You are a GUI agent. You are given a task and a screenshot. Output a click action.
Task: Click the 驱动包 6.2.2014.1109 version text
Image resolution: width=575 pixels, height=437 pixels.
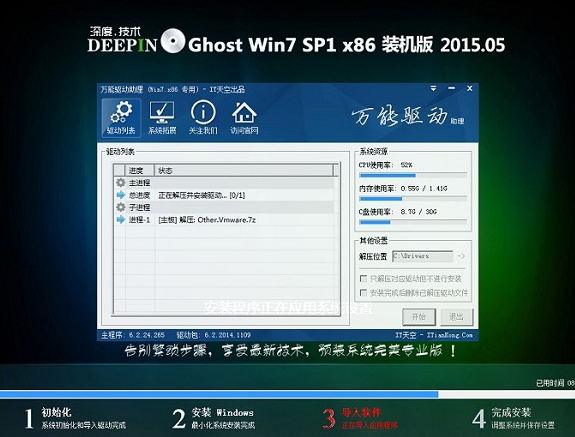[214, 335]
